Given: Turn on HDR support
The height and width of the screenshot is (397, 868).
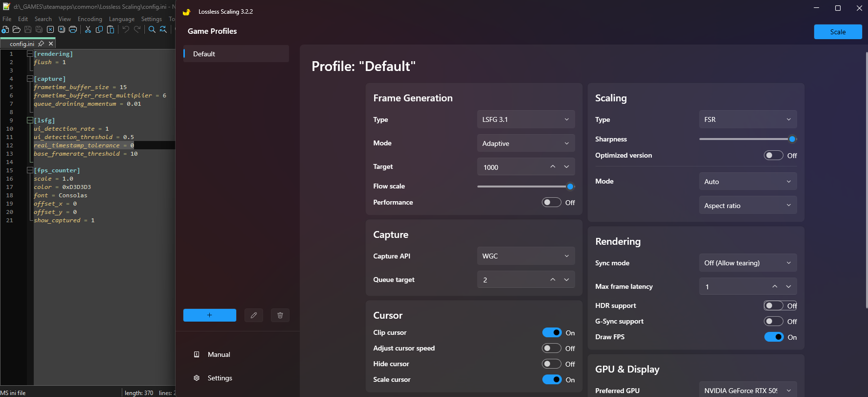Looking at the screenshot, I should coord(774,306).
